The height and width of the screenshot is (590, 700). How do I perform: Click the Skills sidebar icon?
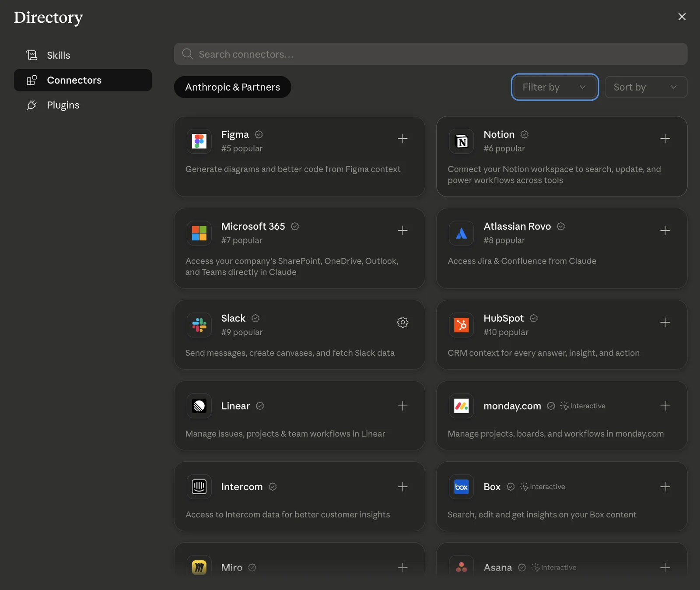pyautogui.click(x=31, y=55)
